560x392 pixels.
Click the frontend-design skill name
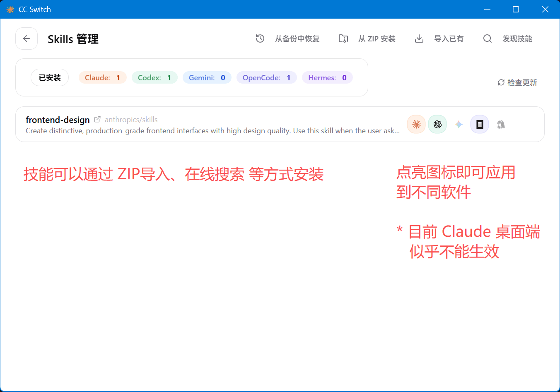(x=58, y=120)
